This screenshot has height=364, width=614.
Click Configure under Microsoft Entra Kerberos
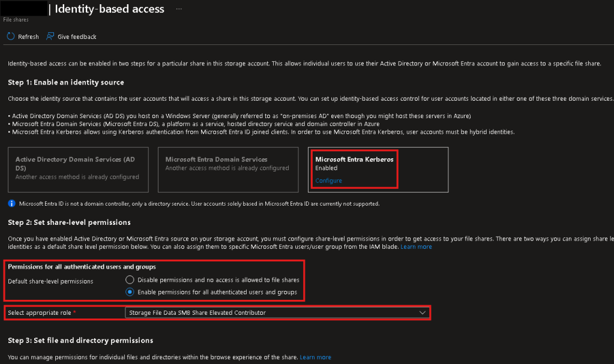click(x=328, y=181)
